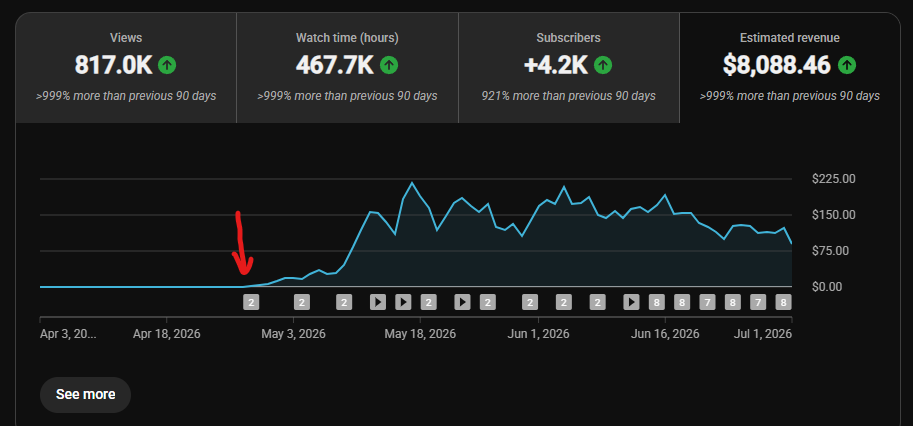
Task: Open the only "2" marker before May 3, 2026
Action: click(x=251, y=302)
